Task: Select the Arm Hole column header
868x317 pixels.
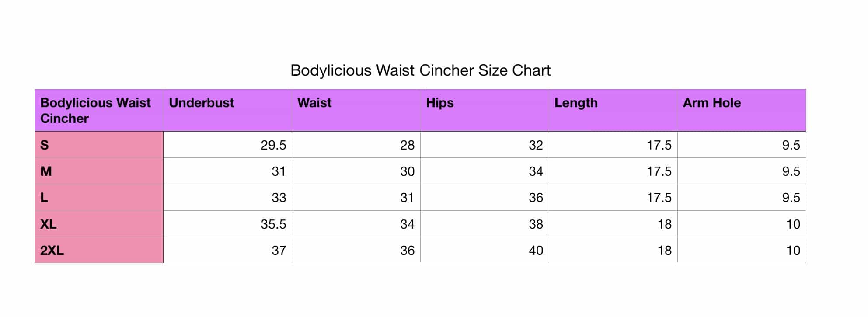Action: pos(742,110)
